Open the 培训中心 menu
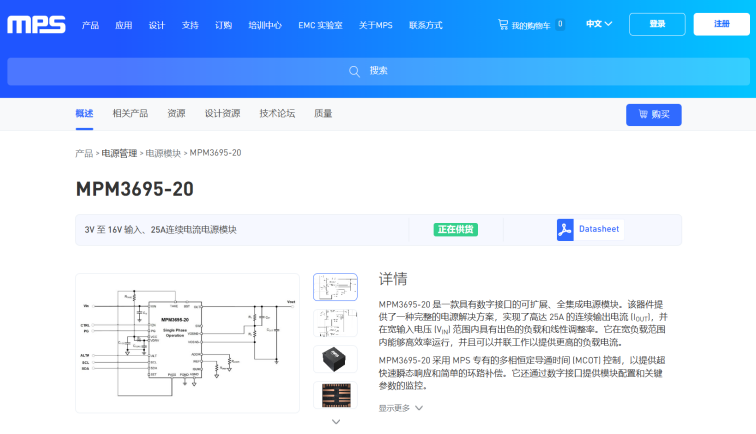 265,25
